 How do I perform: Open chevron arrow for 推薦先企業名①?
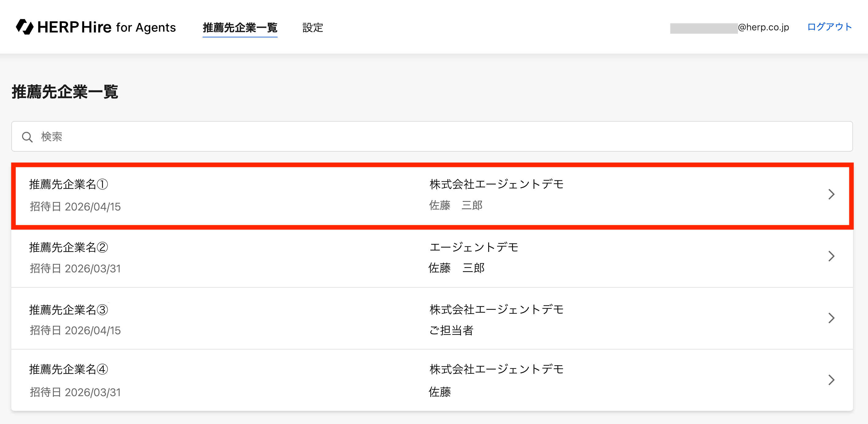point(831,194)
